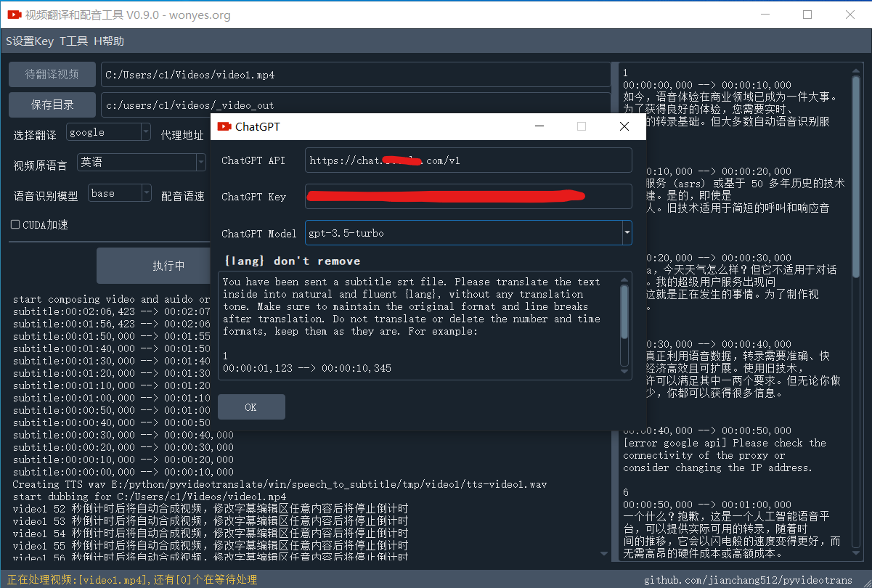872x588 pixels.
Task: Open the 选择翻译 google dropdown
Action: 109,132
